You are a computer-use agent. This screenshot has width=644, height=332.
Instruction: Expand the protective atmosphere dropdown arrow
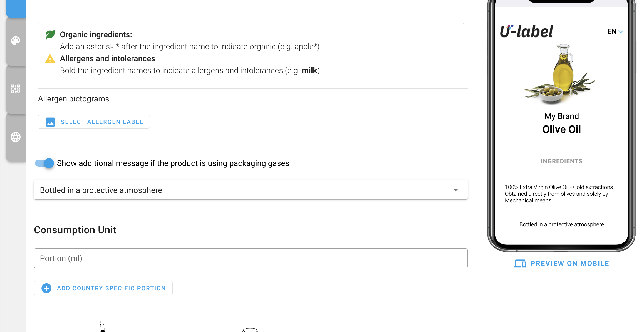tap(455, 190)
